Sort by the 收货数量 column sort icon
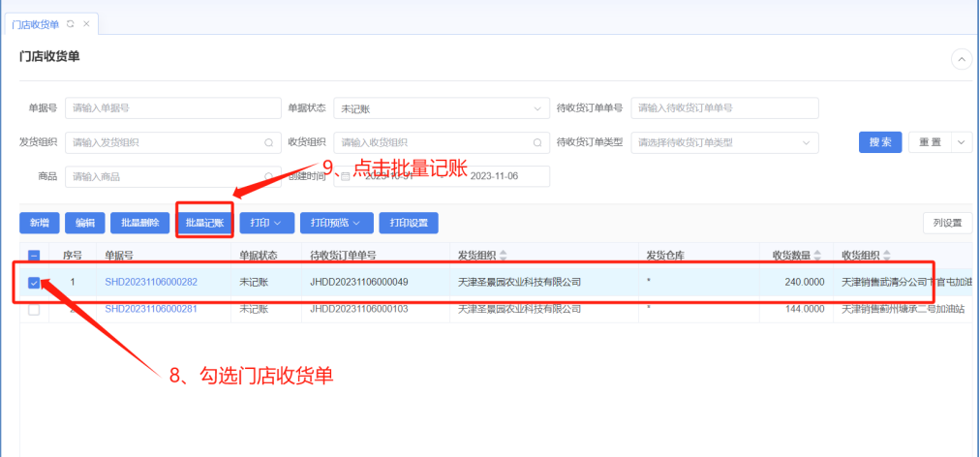Screen dimensions: 980x457 click(x=817, y=256)
